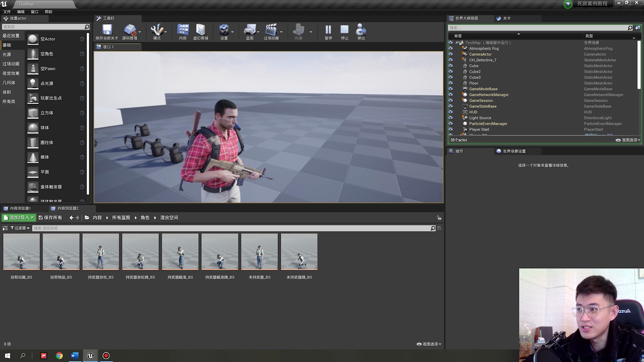Image resolution: width=644 pixels, height=362 pixels.
Task: Select the Lights category in Place Actors
Action: click(x=7, y=55)
